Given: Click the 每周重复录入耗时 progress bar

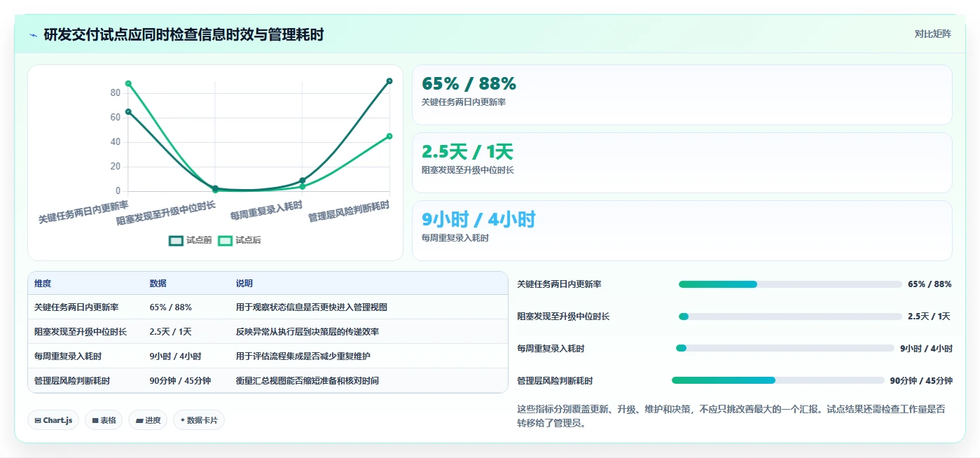Looking at the screenshot, I should (785, 348).
